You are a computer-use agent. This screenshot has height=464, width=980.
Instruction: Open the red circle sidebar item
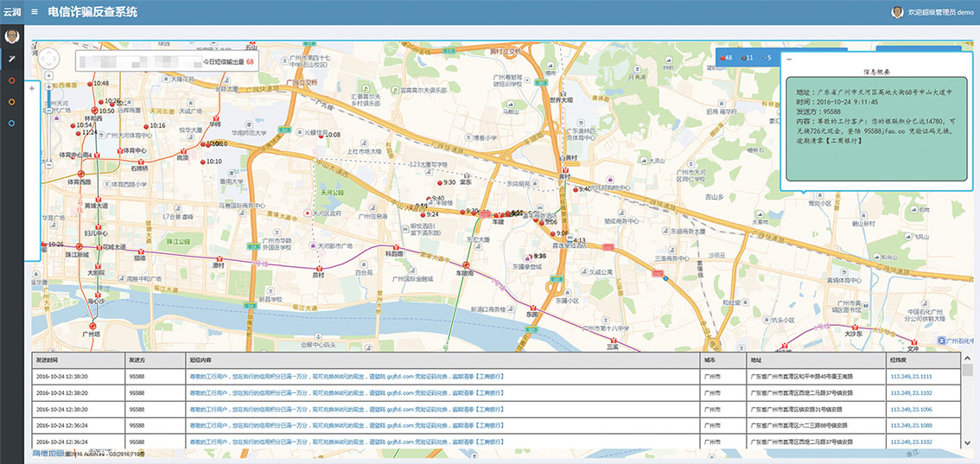[12, 80]
